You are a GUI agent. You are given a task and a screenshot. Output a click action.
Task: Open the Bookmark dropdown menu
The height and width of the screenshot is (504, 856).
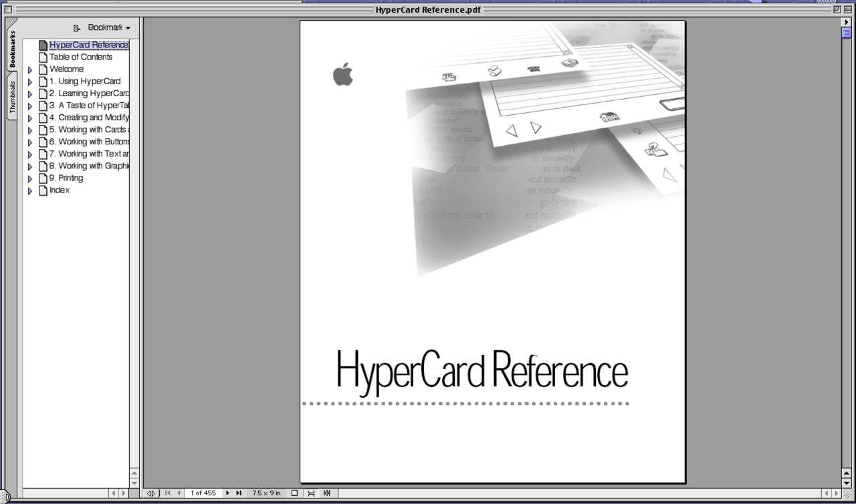pos(102,28)
